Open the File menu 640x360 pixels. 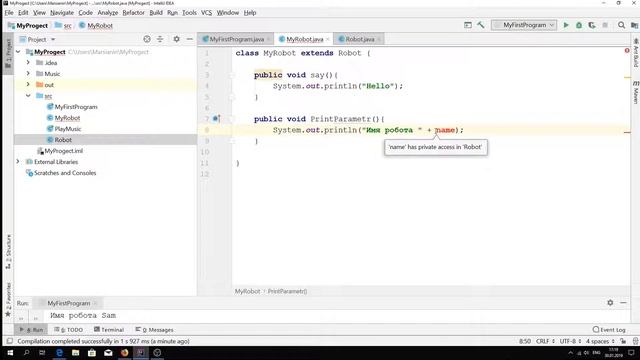(x=9, y=13)
